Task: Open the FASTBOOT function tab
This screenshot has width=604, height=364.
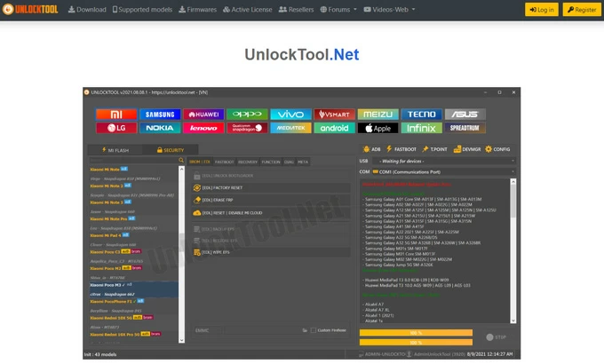Action: tap(224, 162)
